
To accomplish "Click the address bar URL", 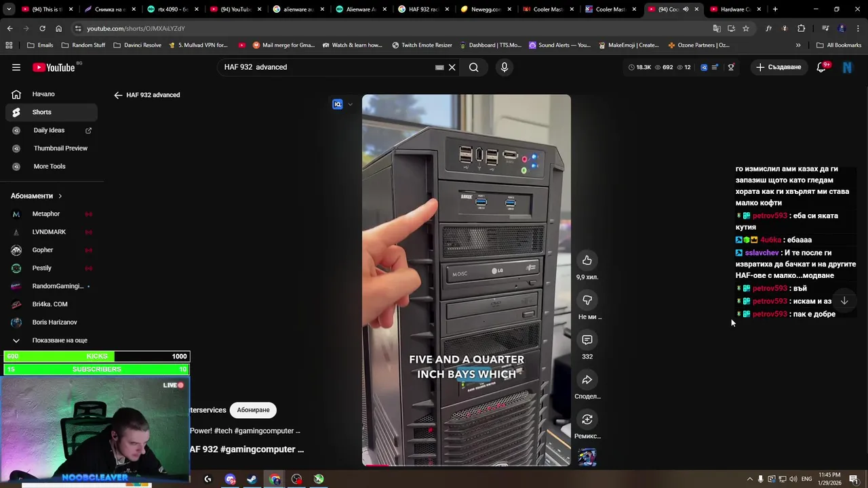I will tap(136, 28).
